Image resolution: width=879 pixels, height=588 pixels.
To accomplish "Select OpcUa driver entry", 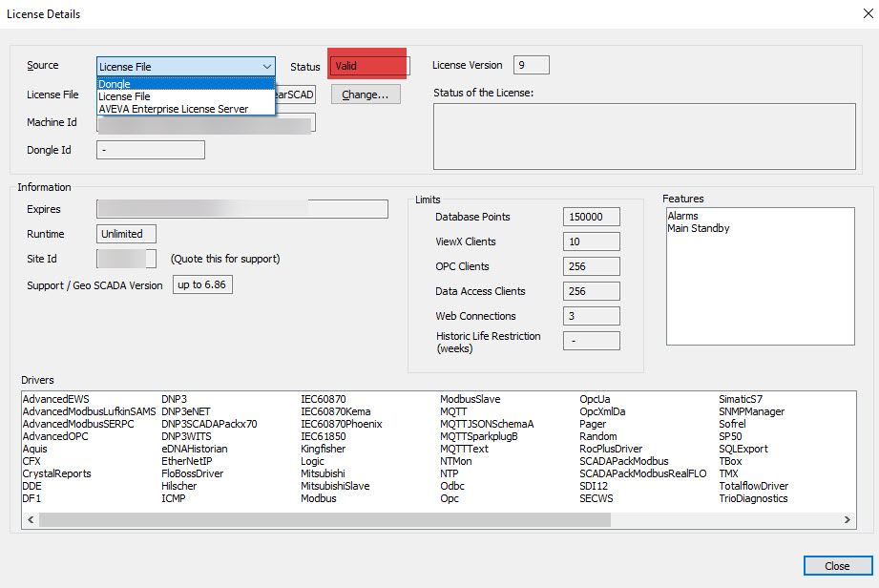I will (595, 399).
